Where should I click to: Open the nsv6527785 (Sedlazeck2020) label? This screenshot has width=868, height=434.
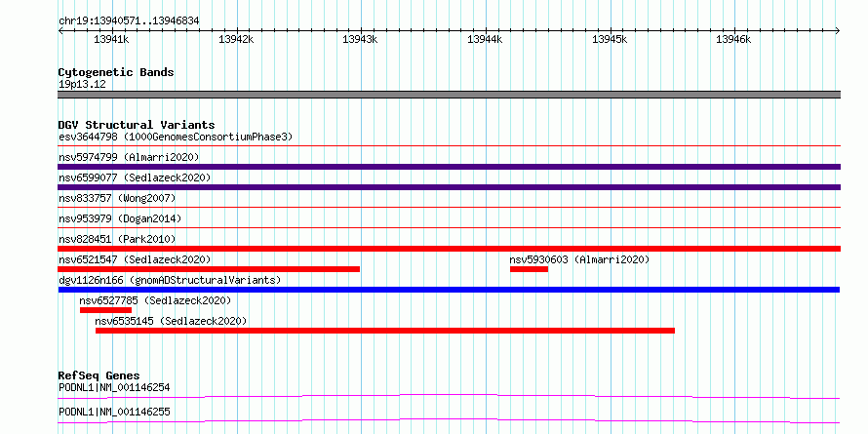pyautogui.click(x=155, y=300)
